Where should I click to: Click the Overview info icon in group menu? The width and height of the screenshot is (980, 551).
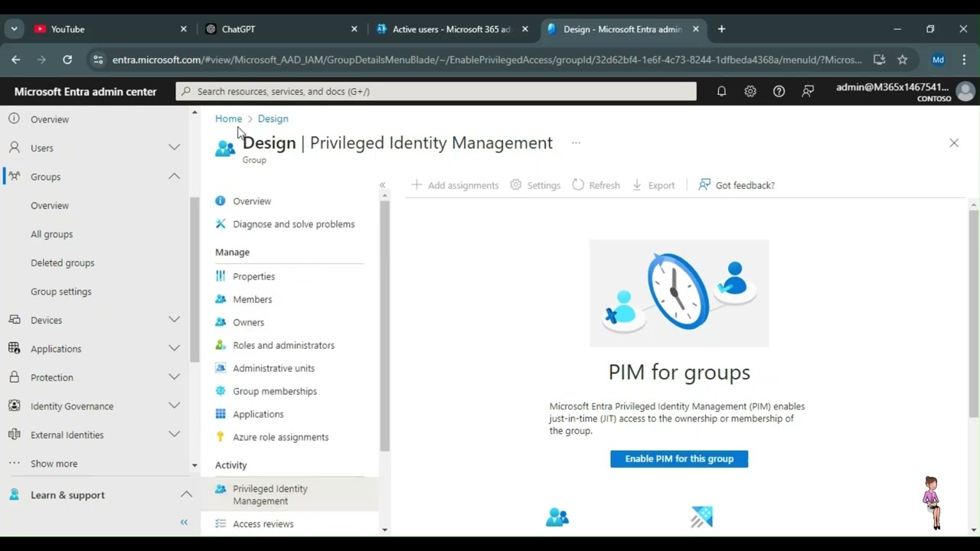click(x=220, y=201)
